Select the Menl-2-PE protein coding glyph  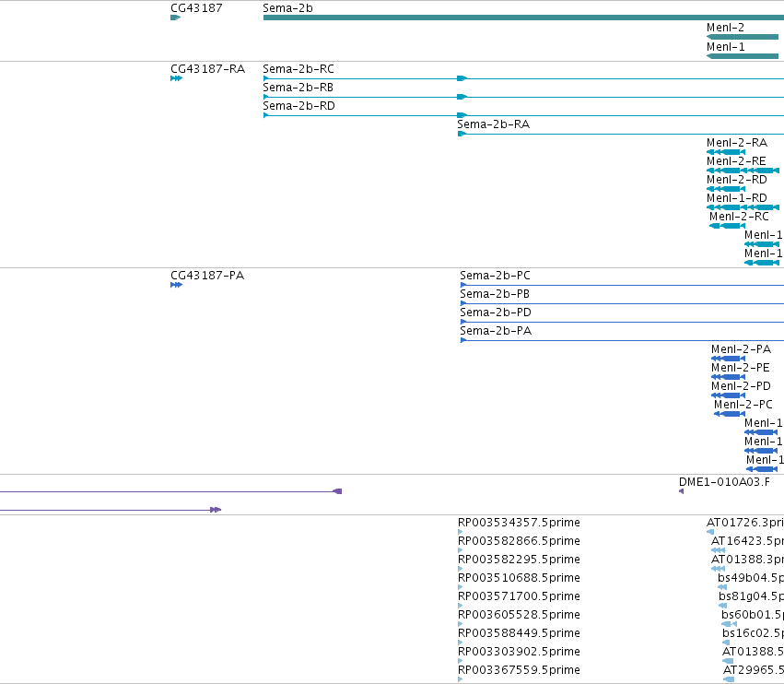click(x=728, y=377)
